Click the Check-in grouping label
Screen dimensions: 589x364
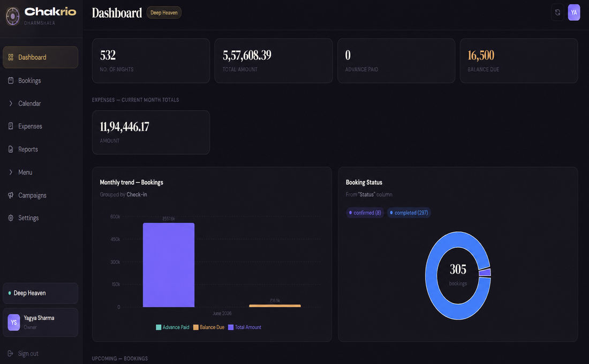click(x=137, y=195)
